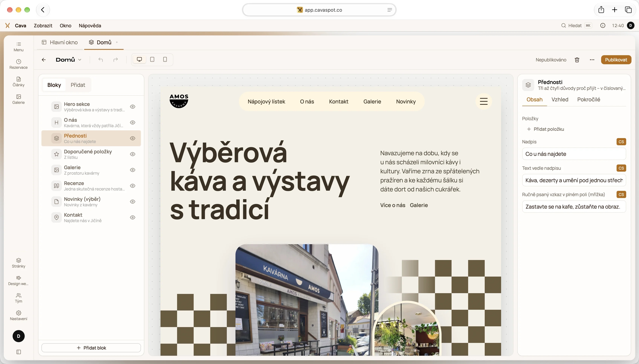Toggle visibility of Kontakt block
Viewport: 639px width, 364px height.
click(133, 217)
